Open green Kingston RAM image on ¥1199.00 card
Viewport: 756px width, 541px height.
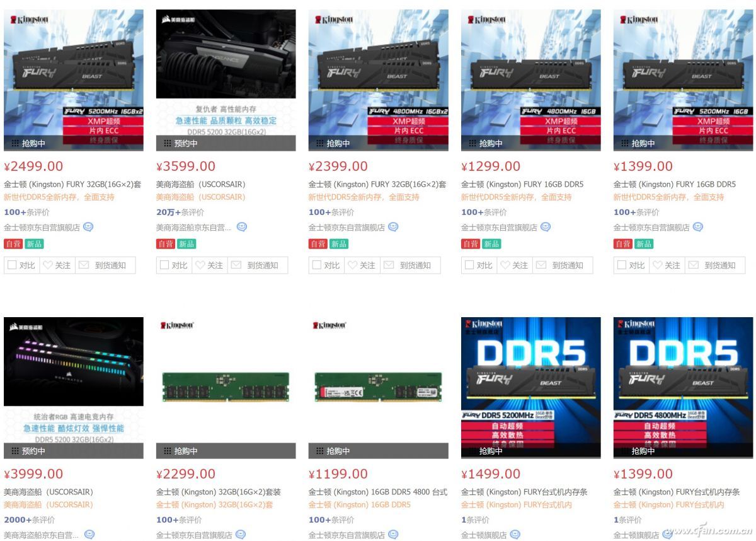[379, 388]
